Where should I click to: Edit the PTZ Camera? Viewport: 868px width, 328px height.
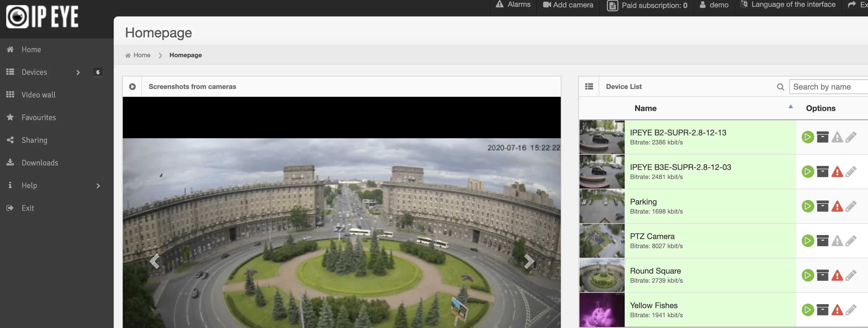(x=851, y=241)
